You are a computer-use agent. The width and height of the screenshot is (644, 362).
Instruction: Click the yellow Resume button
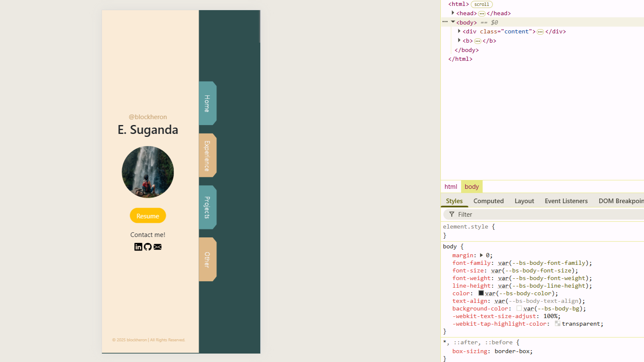click(x=148, y=216)
